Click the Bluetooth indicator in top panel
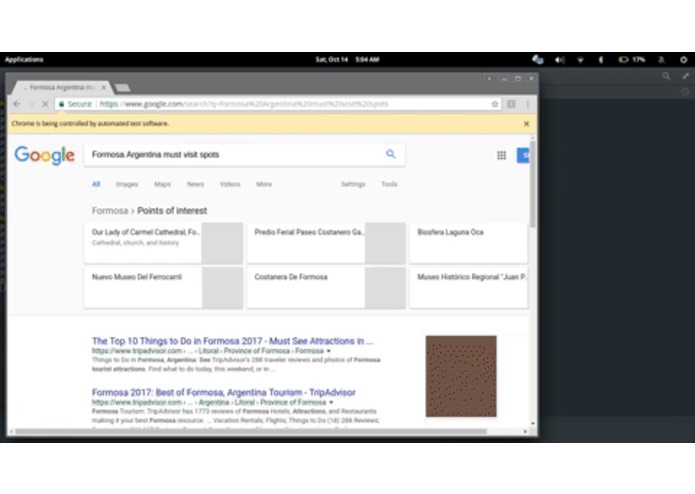This screenshot has height=494, width=695. pos(601,59)
